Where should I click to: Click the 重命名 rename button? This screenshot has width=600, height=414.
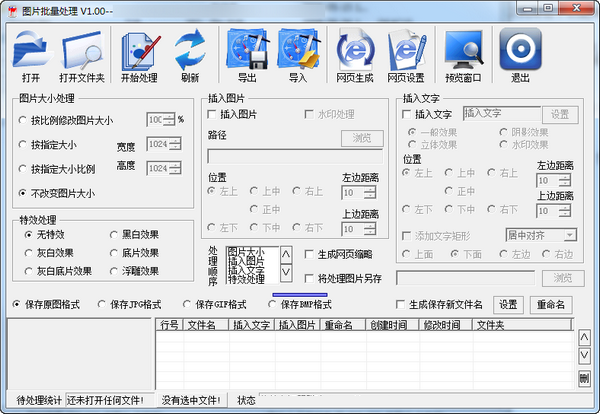(x=552, y=304)
